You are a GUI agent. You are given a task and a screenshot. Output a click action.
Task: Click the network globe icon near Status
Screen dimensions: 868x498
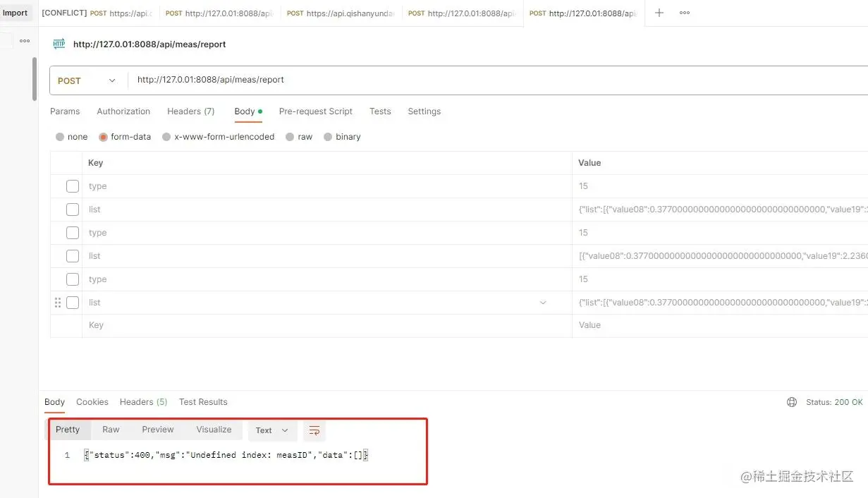tap(792, 402)
